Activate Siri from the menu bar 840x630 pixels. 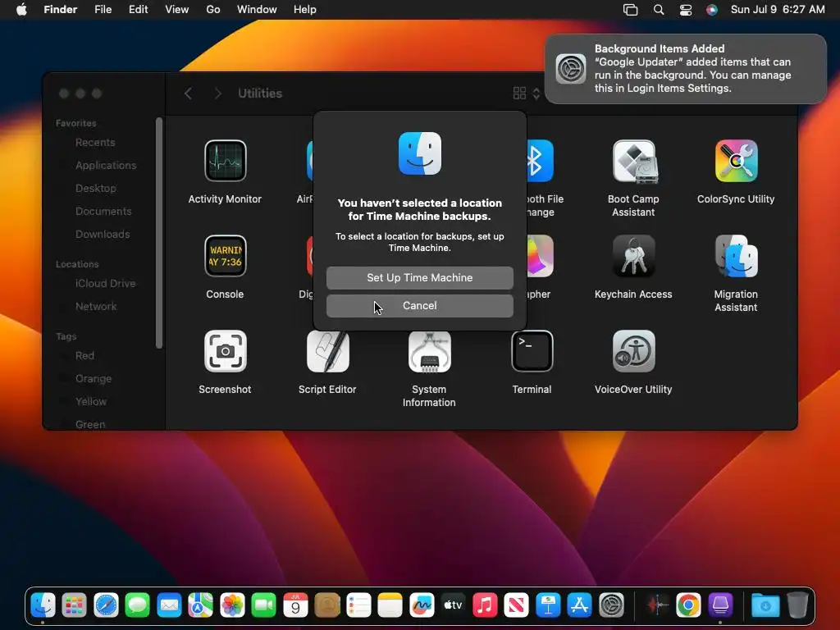(711, 10)
